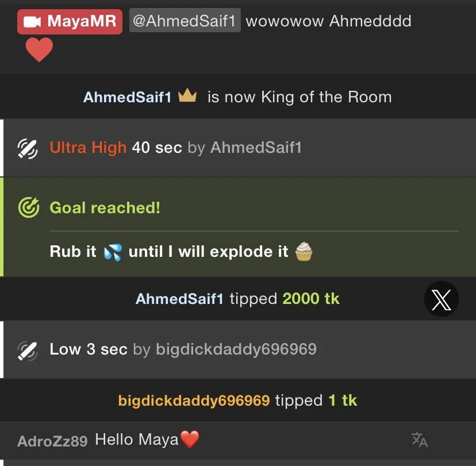Click the camera icon in MayaMR badge
This screenshot has width=476, height=466.
[x=32, y=22]
